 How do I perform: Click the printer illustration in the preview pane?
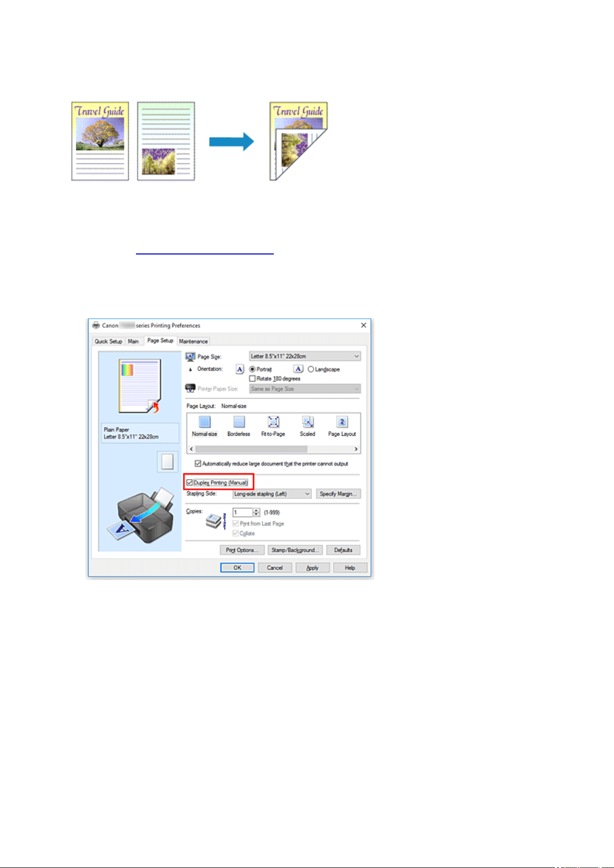(142, 515)
